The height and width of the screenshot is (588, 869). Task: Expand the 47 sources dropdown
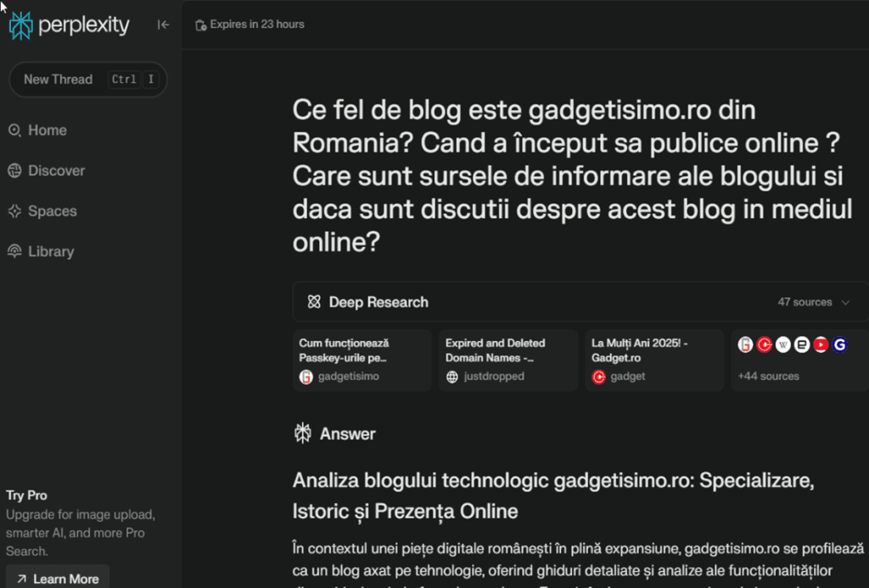click(814, 302)
